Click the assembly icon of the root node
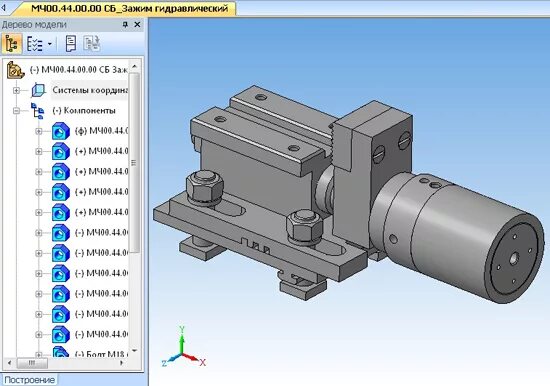550x386 pixels. [15, 70]
